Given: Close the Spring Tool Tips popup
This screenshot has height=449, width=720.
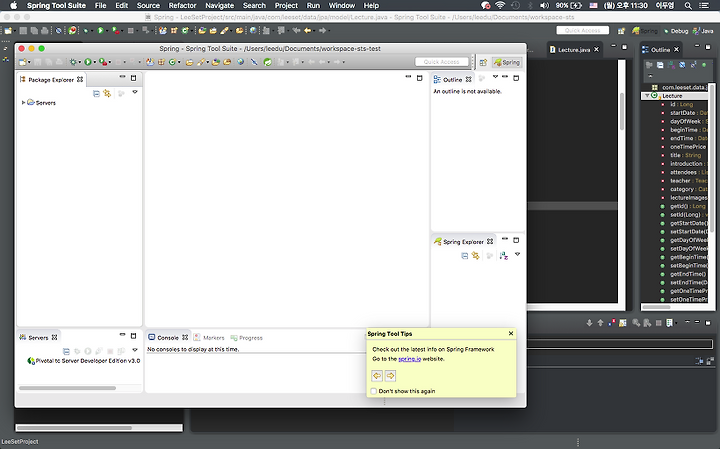Looking at the screenshot, I should tap(511, 333).
